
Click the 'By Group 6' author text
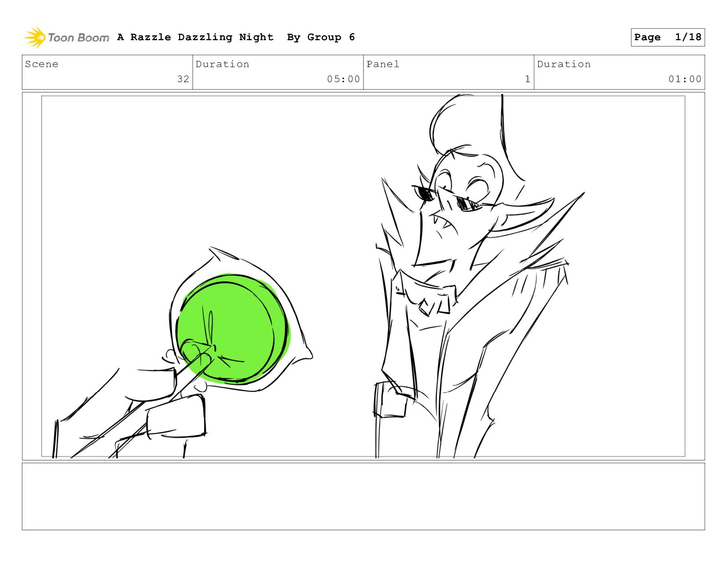tap(321, 38)
